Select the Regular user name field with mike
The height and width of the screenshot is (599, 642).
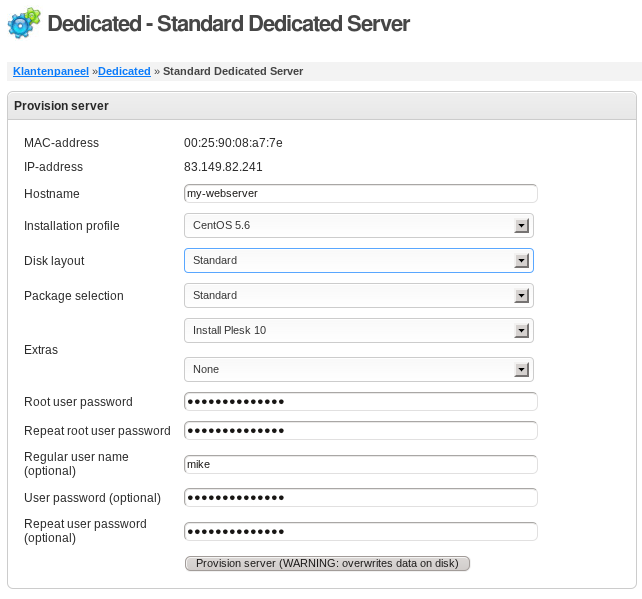361,464
